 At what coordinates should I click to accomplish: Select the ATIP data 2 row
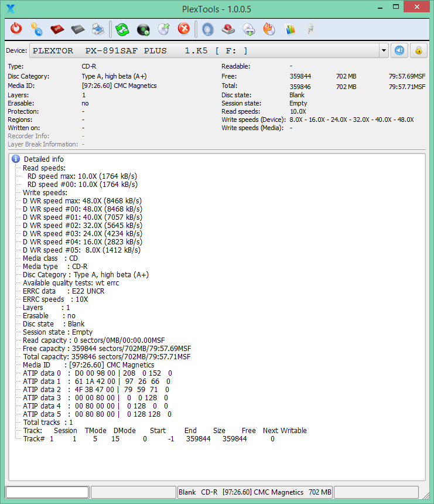[x=96, y=390]
